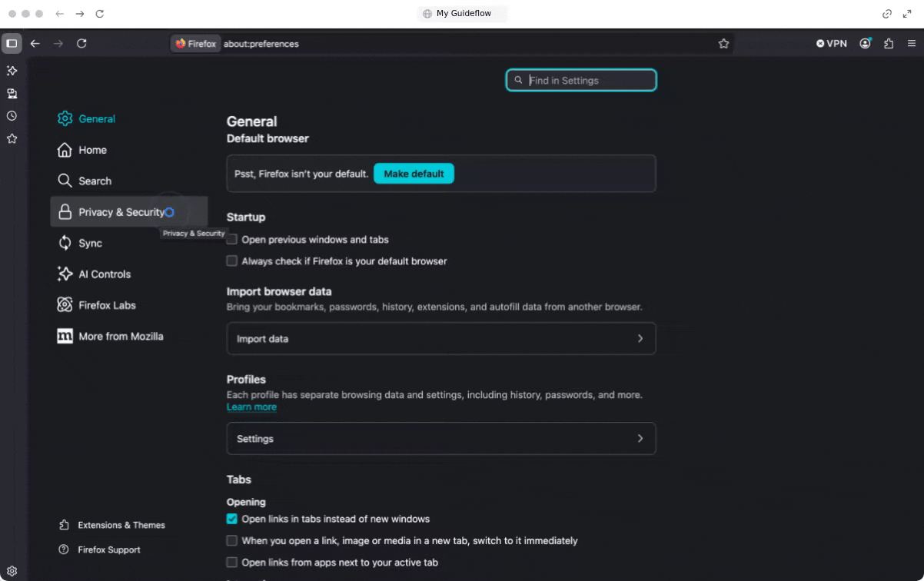Focus the Find in Settings search field
Image resolution: width=924 pixels, height=581 pixels.
coord(589,81)
